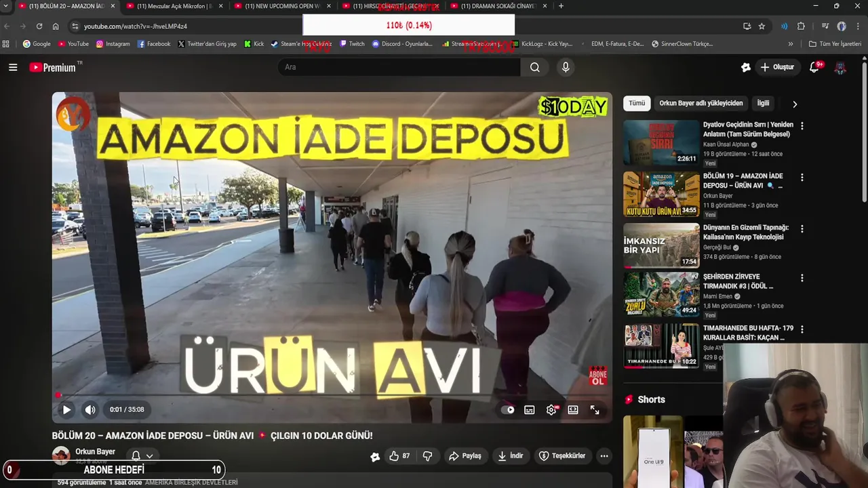Viewport: 868px width, 488px height.
Task: Open the Twitch bookmark
Action: tap(352, 44)
